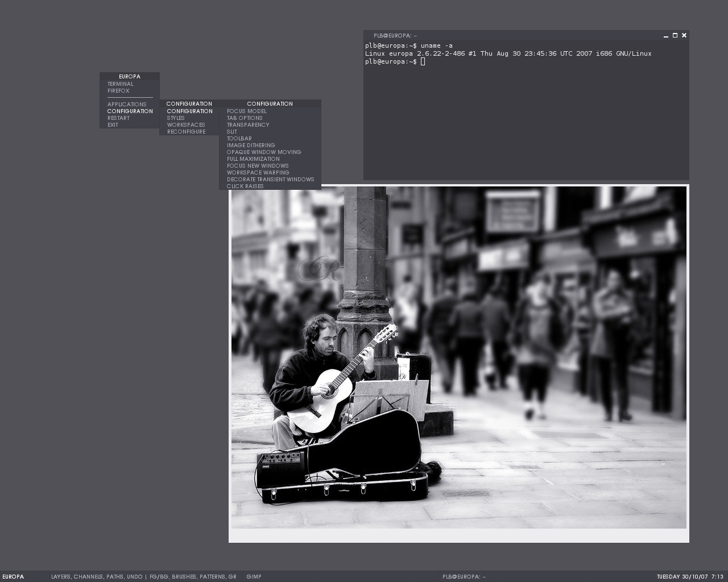
Task: Click the uname -a output line in the terminal
Action: (508, 53)
